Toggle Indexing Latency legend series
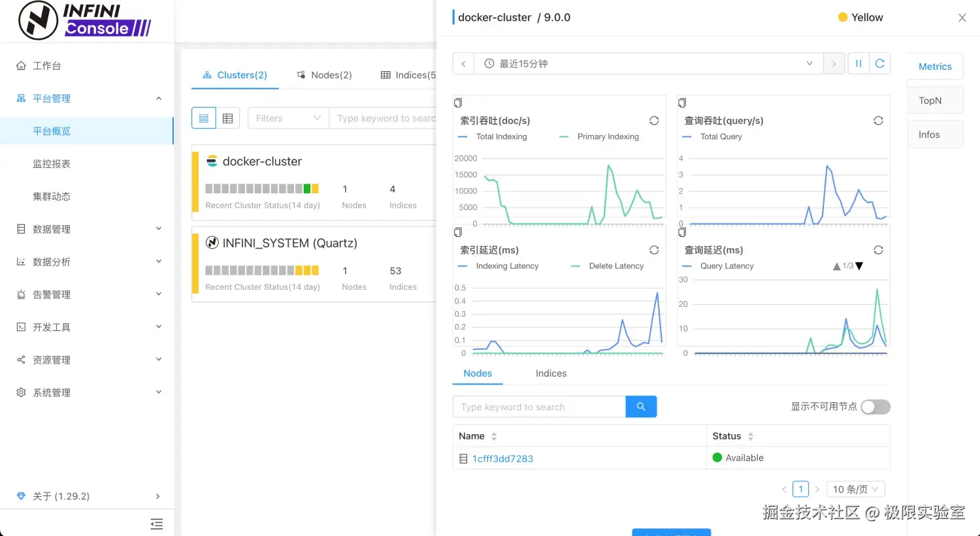 click(x=499, y=266)
